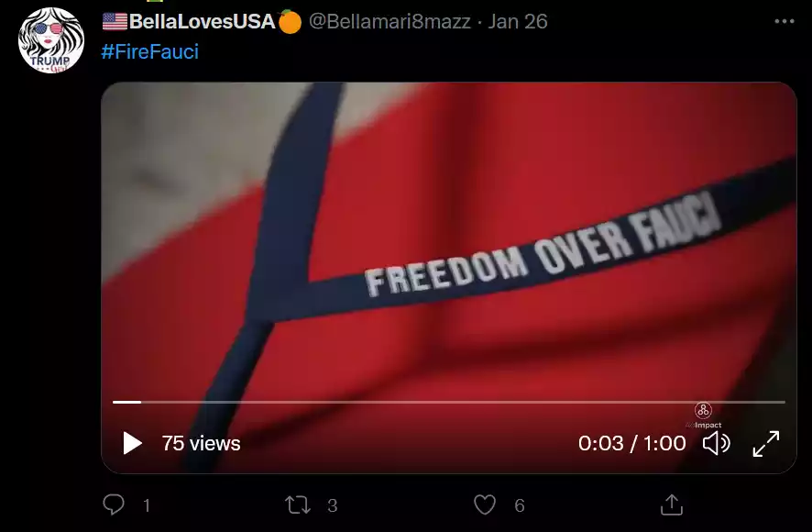
Task: Open the Jan 26 tweet timestamp
Action: [518, 21]
